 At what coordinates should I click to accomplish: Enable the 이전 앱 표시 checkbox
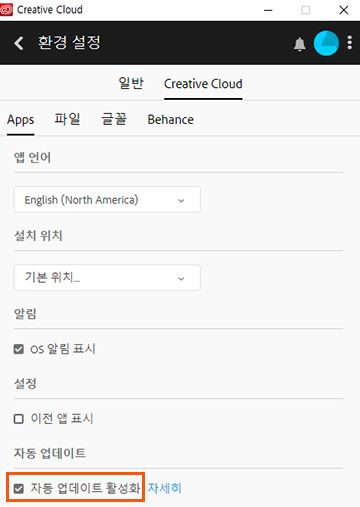coord(19,419)
